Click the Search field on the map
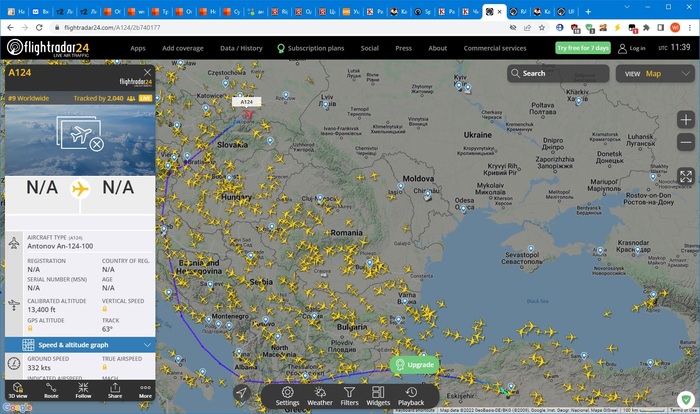 tap(558, 73)
